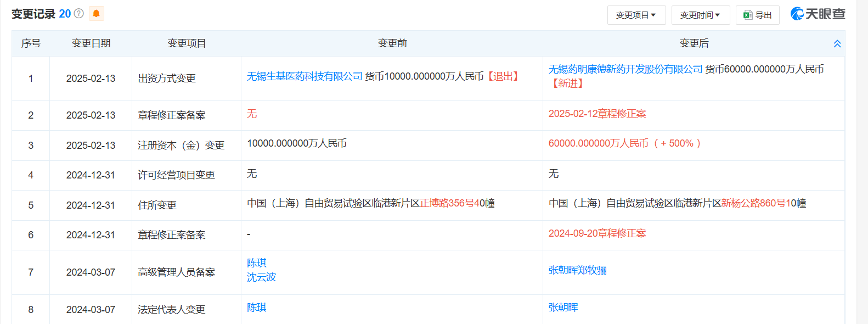Click the 【退出】 tag in row 1
The height and width of the screenshot is (324, 868).
503,76
